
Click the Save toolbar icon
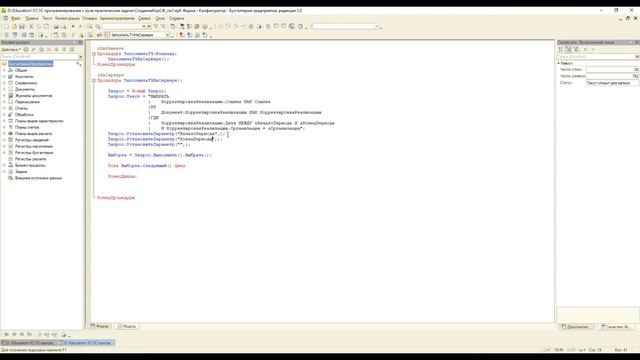pyautogui.click(x=22, y=27)
